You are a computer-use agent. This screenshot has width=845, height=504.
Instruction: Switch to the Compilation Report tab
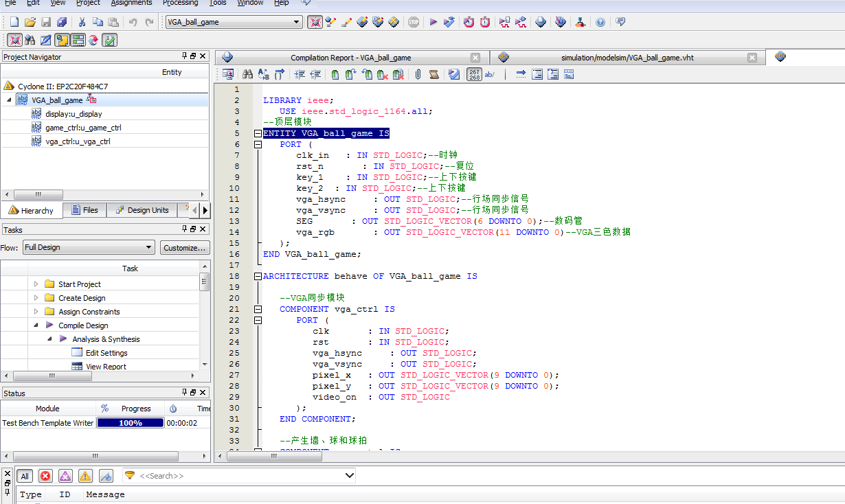(x=350, y=58)
